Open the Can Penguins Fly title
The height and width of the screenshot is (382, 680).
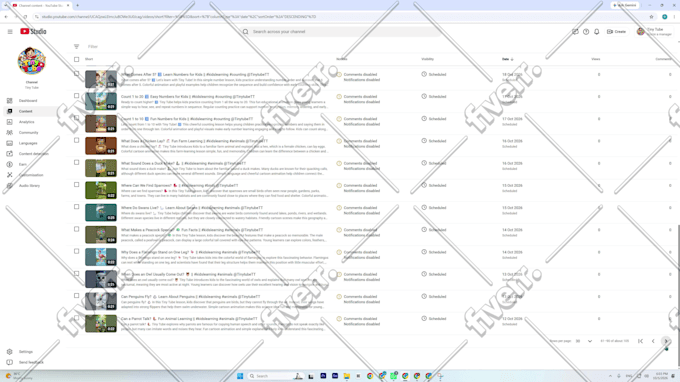(x=190, y=297)
